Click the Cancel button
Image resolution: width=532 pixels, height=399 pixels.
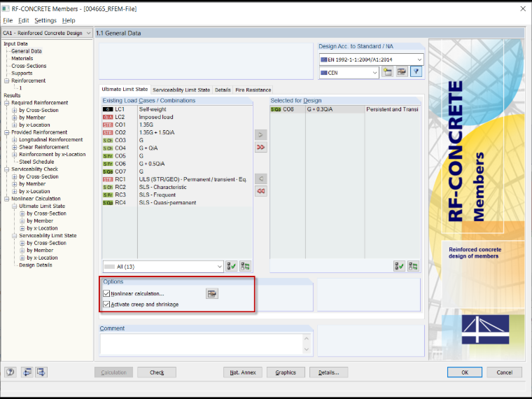tap(505, 372)
